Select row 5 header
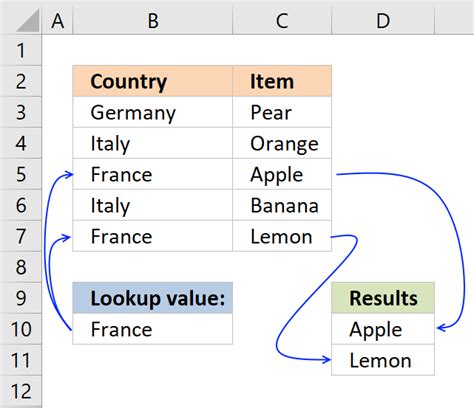 21,174
